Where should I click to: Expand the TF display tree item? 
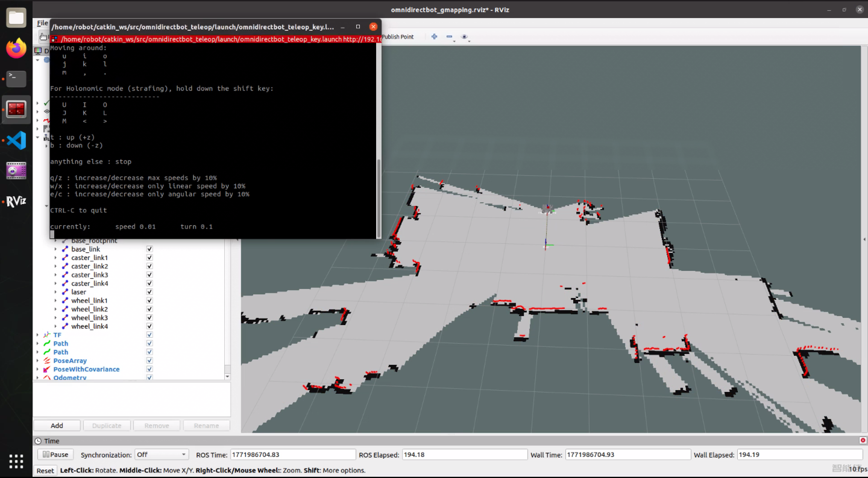point(37,335)
